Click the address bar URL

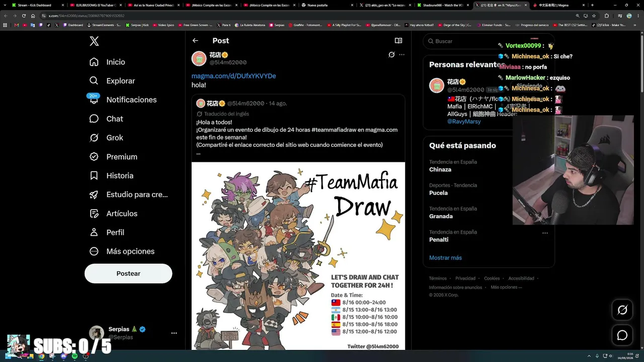pos(87,16)
